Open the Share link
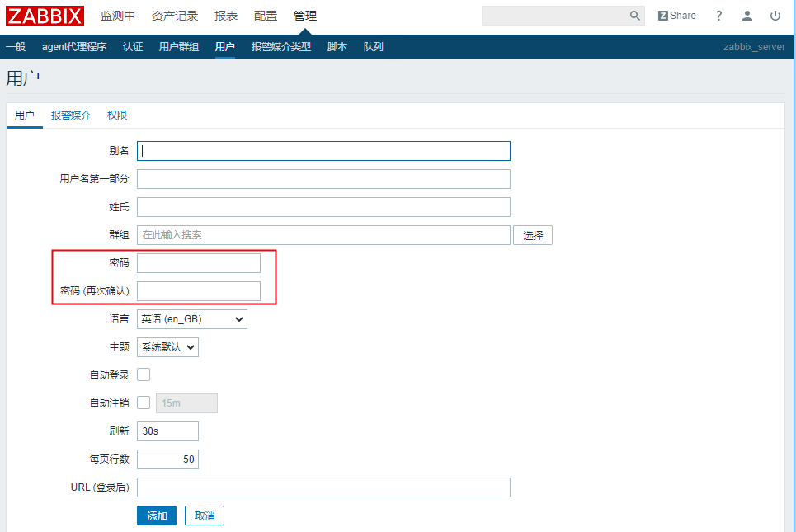The width and height of the screenshot is (796, 532). (676, 16)
